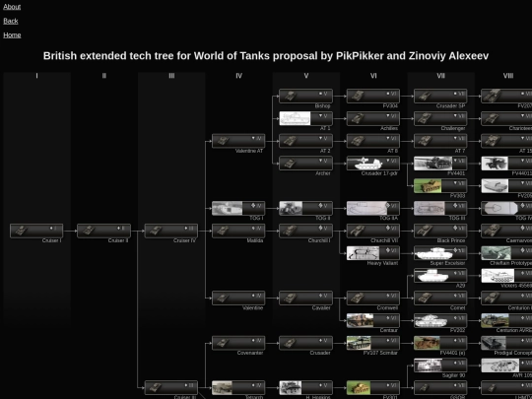Open the TOG III tank node

tap(440, 208)
